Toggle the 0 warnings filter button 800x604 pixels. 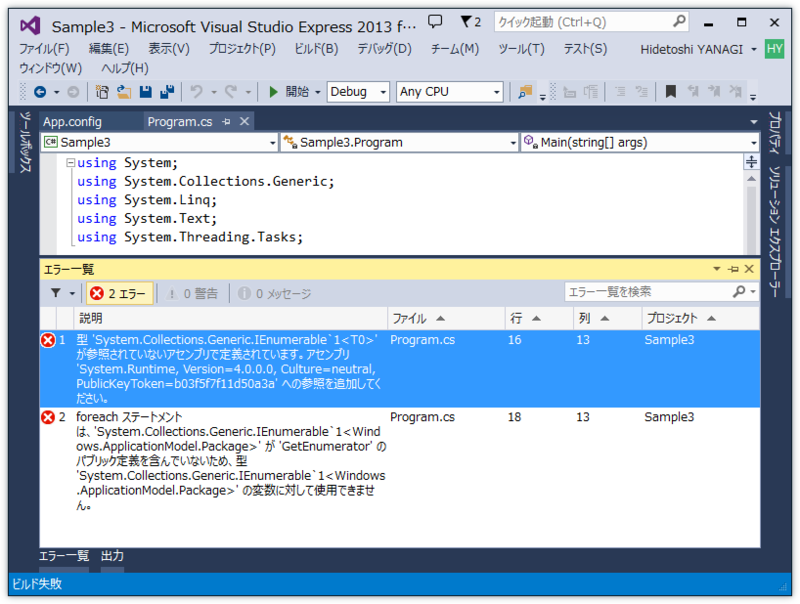(x=193, y=293)
